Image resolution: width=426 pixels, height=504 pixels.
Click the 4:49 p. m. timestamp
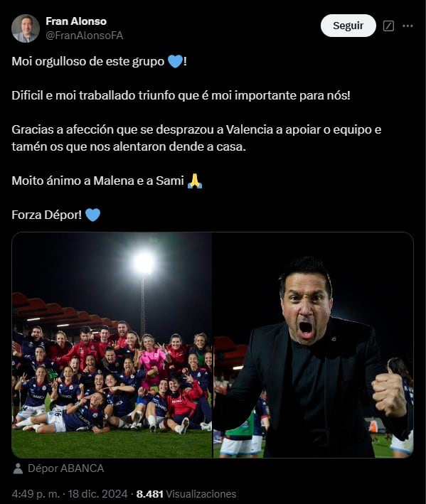point(36,494)
